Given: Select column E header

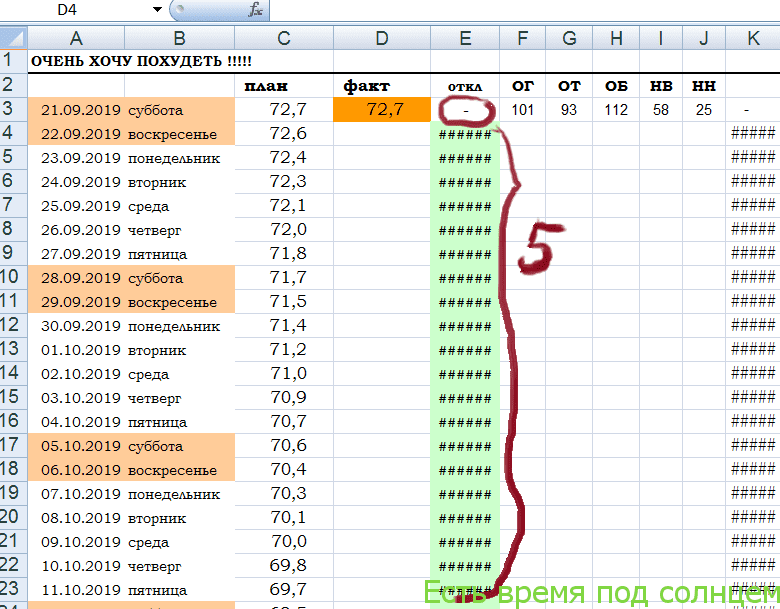Looking at the screenshot, I should (465, 38).
